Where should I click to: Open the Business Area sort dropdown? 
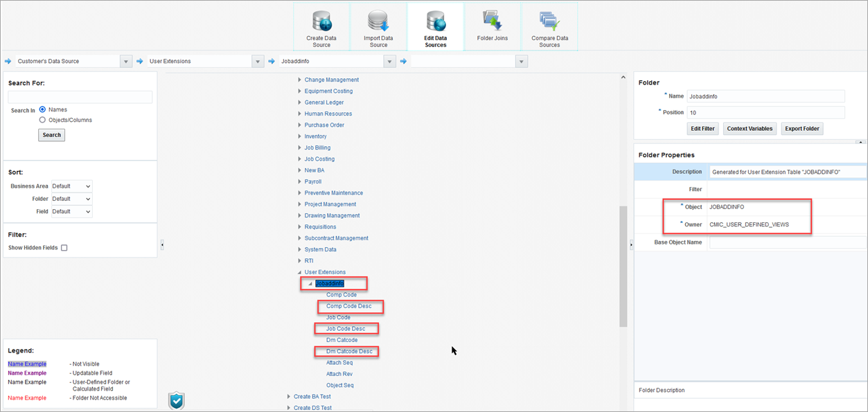pyautogui.click(x=71, y=186)
